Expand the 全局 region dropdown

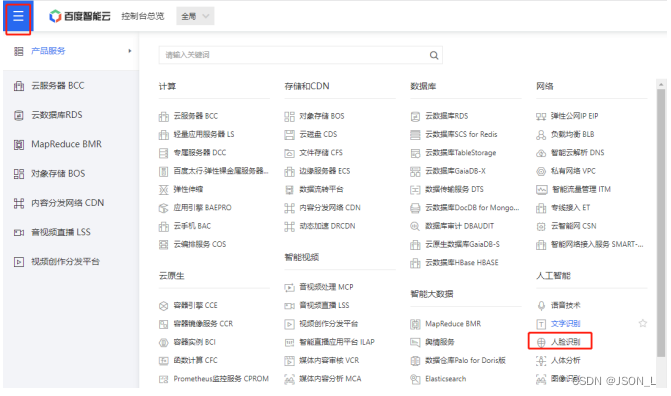[195, 16]
